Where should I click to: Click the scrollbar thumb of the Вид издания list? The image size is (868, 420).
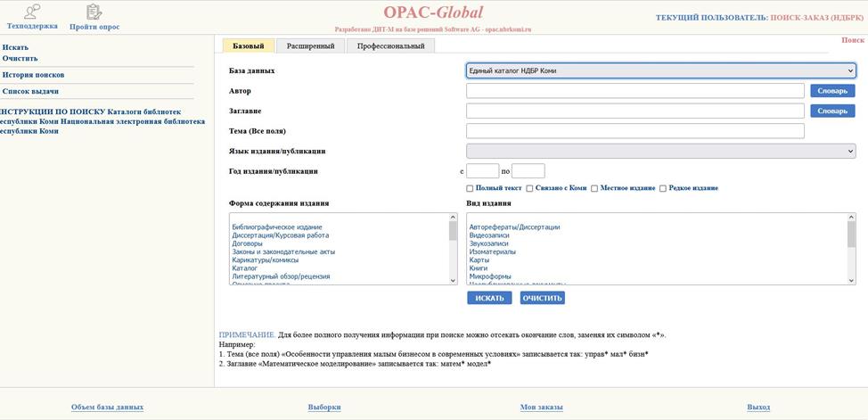(851, 234)
